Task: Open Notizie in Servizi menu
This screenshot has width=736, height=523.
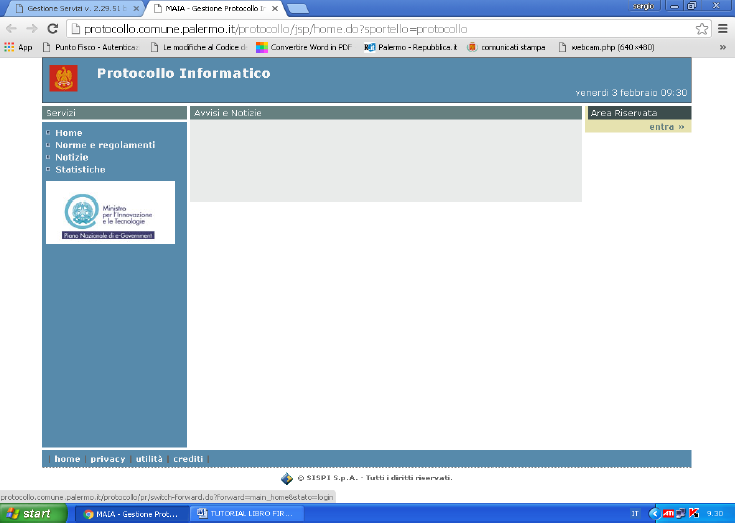Action: tap(72, 157)
